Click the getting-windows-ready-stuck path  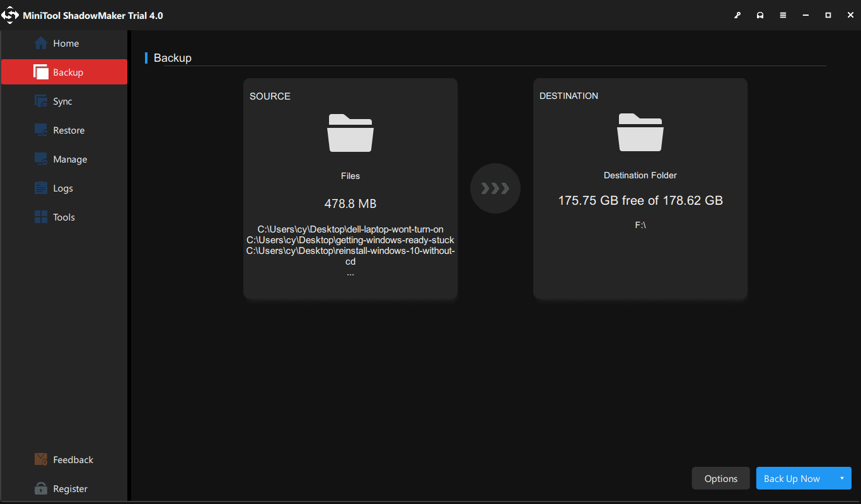pyautogui.click(x=350, y=240)
